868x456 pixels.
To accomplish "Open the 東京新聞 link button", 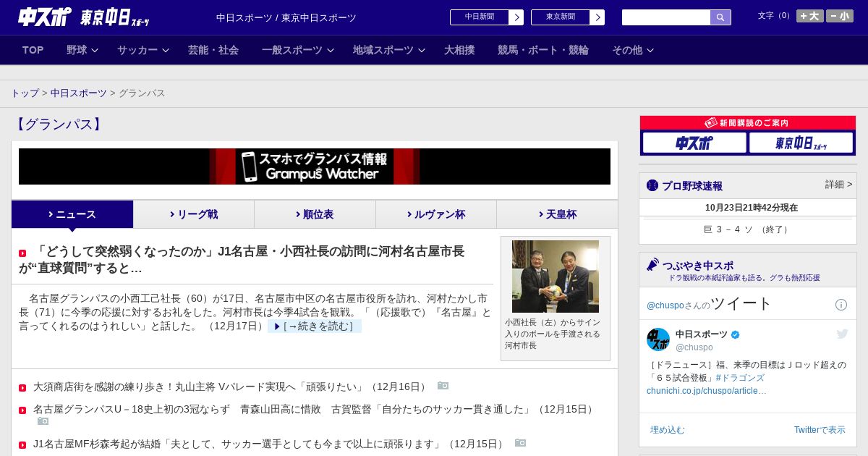I will pos(561,17).
